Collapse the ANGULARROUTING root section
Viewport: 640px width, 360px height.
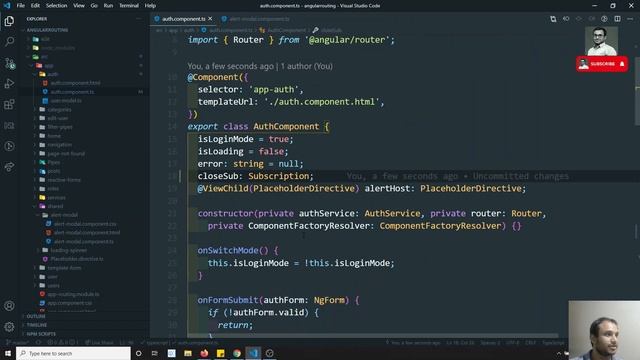click(47, 30)
